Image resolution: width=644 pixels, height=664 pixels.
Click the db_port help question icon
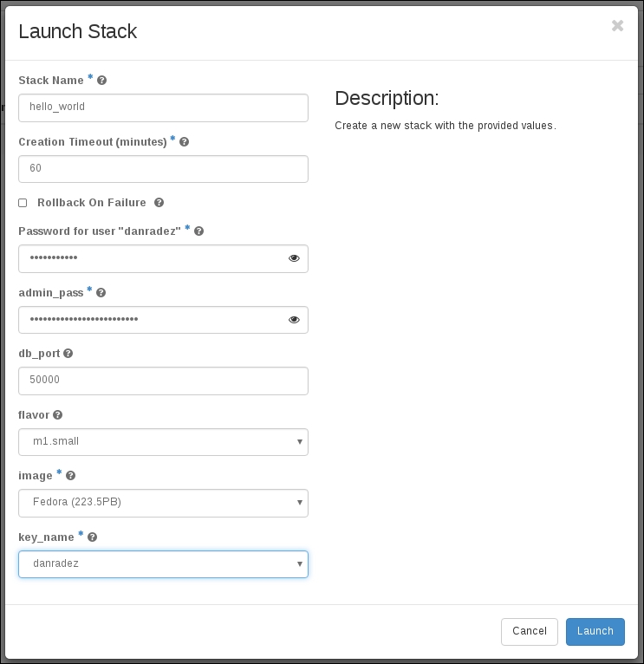click(68, 354)
